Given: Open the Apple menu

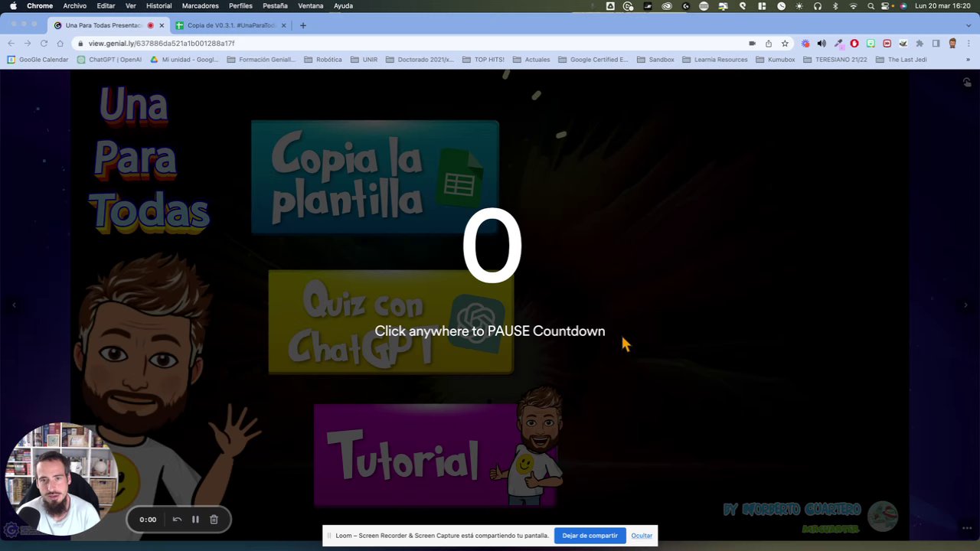Looking at the screenshot, I should click(13, 5).
